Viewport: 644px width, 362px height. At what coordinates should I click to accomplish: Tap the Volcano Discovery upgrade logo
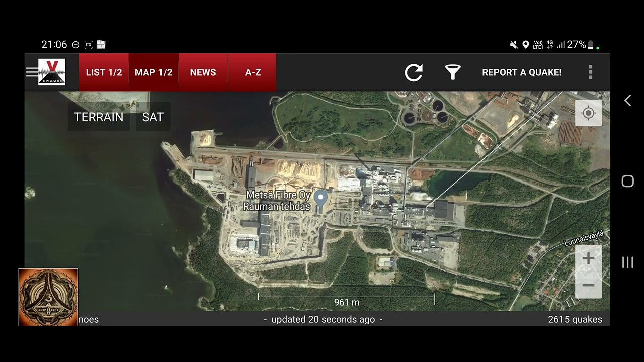tap(52, 72)
